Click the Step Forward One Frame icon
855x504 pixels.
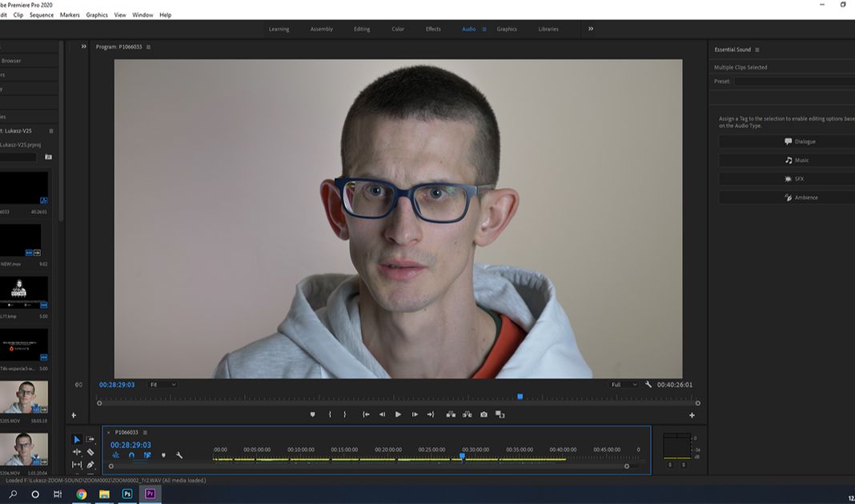tap(415, 414)
